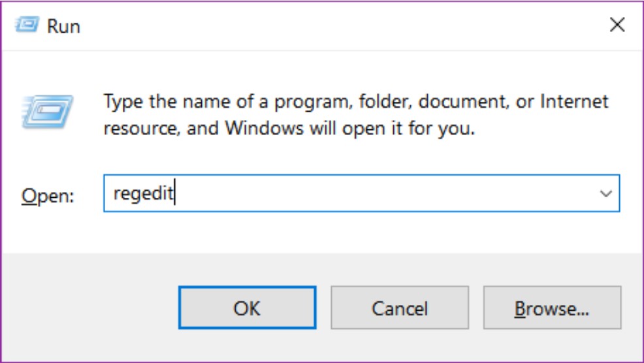Click the "Open:" field label
This screenshot has height=363, width=644.
pyautogui.click(x=48, y=195)
